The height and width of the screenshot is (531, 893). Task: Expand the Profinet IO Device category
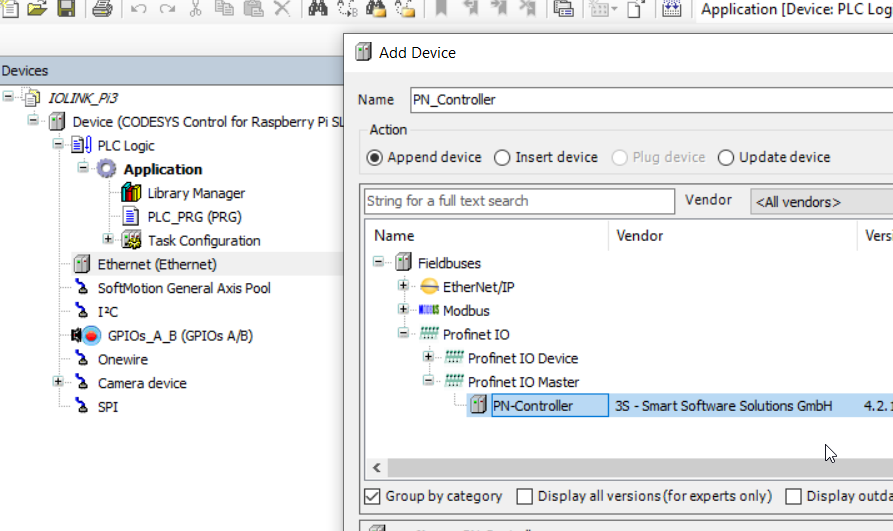[x=428, y=357]
